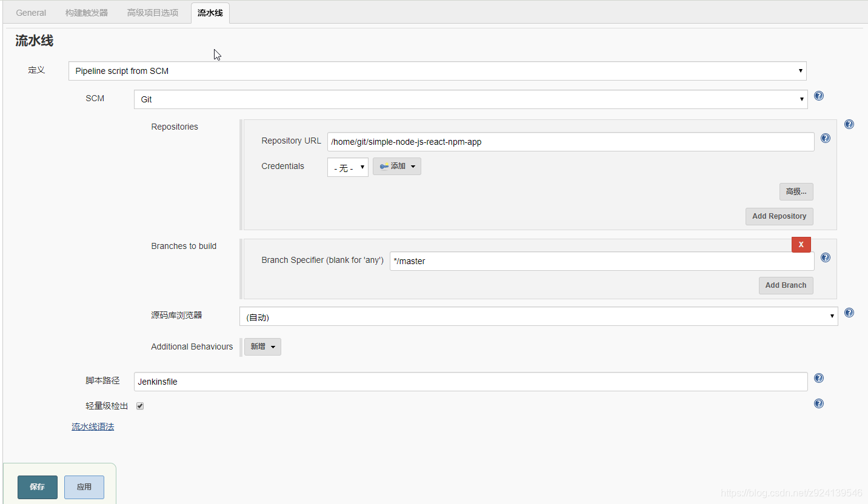
Task: Open help icon for Repositories section
Action: click(849, 124)
